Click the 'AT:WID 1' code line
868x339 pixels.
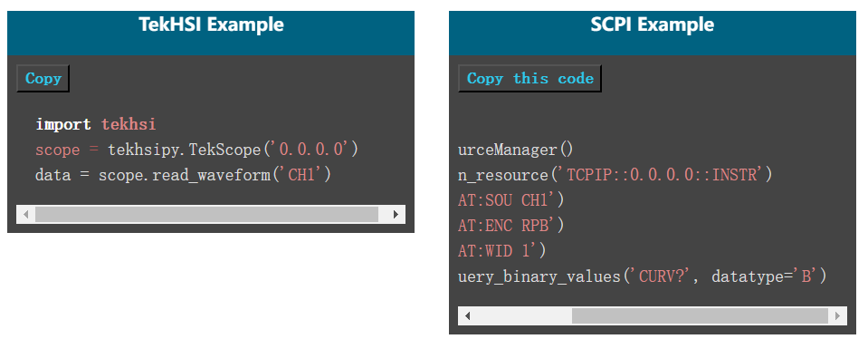pyautogui.click(x=502, y=251)
